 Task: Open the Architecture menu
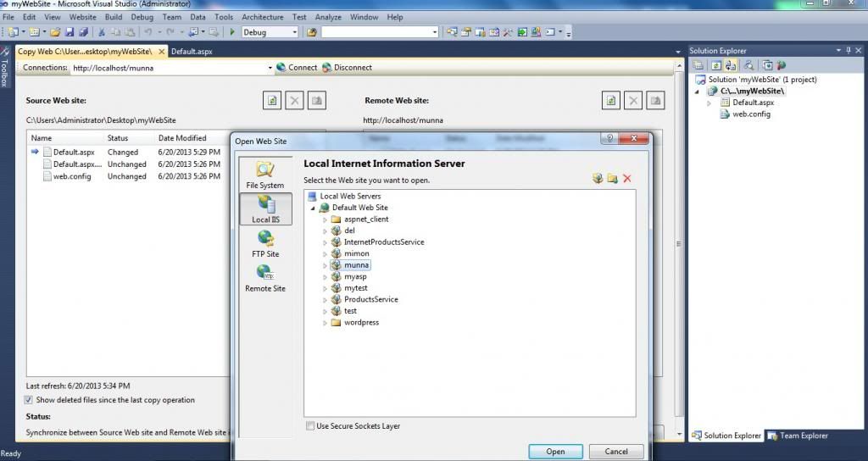263,17
